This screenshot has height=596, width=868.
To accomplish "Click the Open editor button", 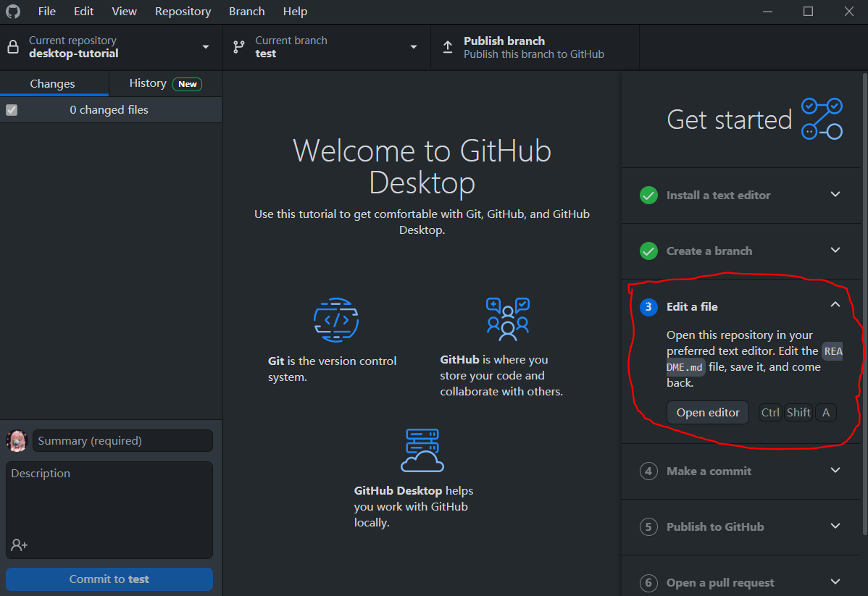I will (x=707, y=412).
